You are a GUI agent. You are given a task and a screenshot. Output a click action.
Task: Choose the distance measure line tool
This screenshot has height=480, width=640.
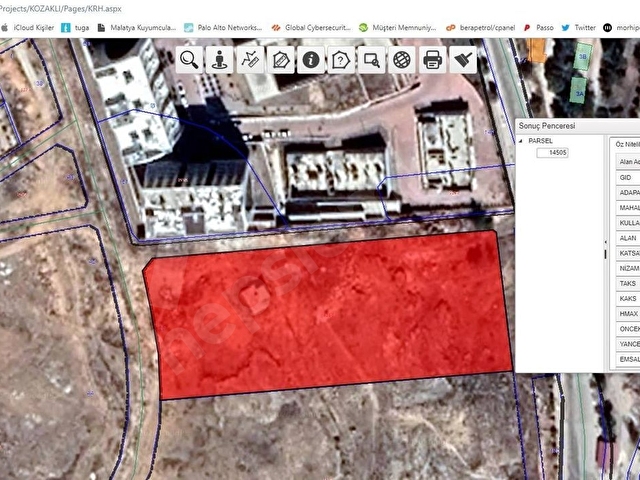click(250, 60)
